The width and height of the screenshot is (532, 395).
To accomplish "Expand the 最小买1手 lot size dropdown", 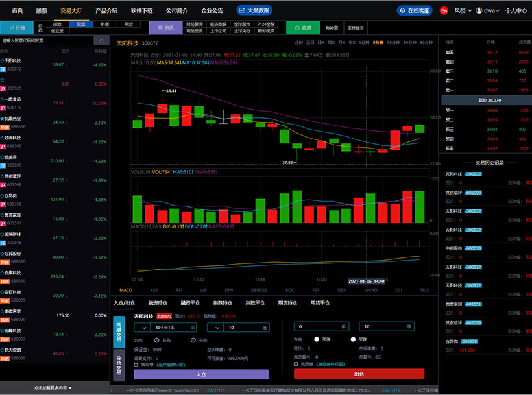I will tap(145, 328).
